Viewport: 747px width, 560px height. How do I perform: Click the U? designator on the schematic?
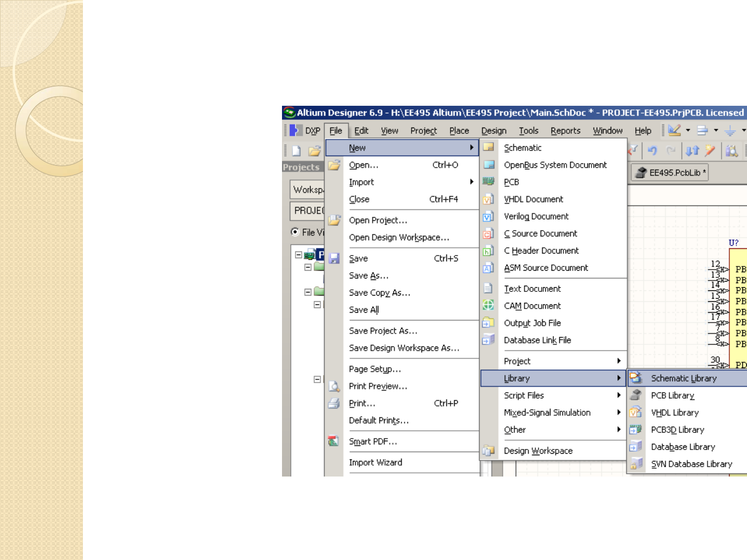[734, 243]
